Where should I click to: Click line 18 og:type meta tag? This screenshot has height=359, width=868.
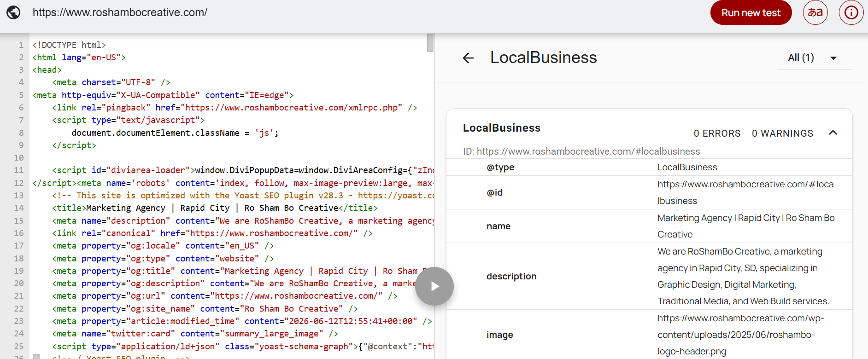coord(163,259)
